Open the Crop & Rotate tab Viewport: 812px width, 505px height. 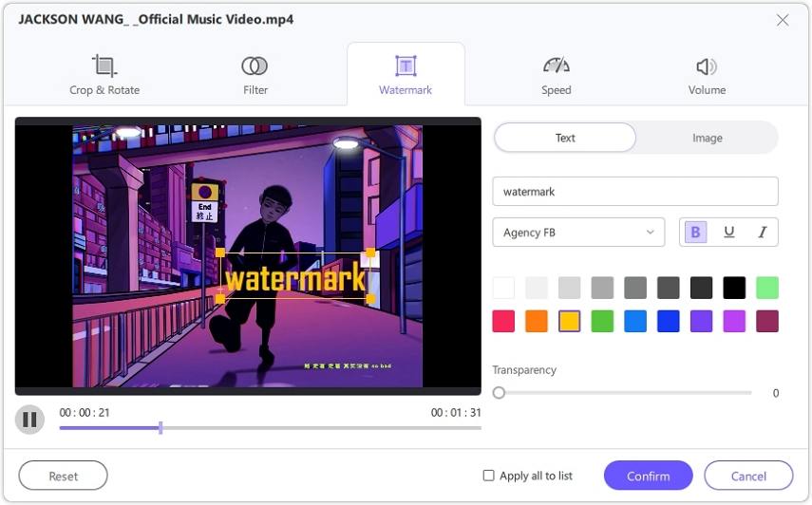click(104, 75)
